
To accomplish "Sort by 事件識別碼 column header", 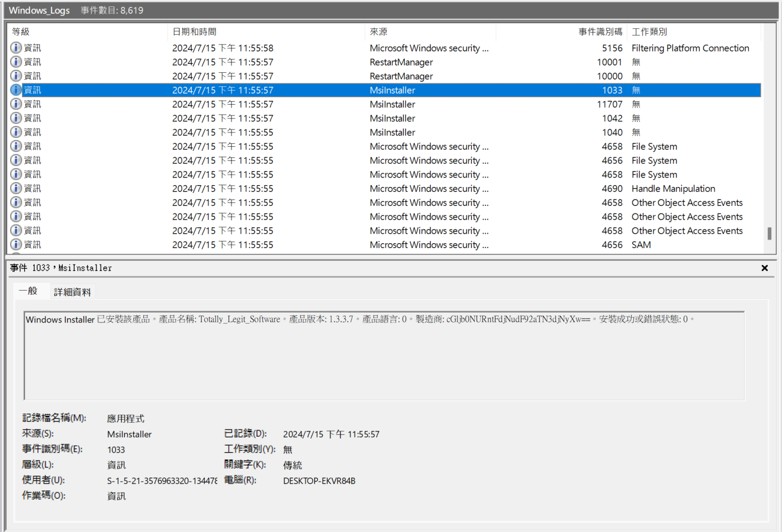I will (x=561, y=32).
